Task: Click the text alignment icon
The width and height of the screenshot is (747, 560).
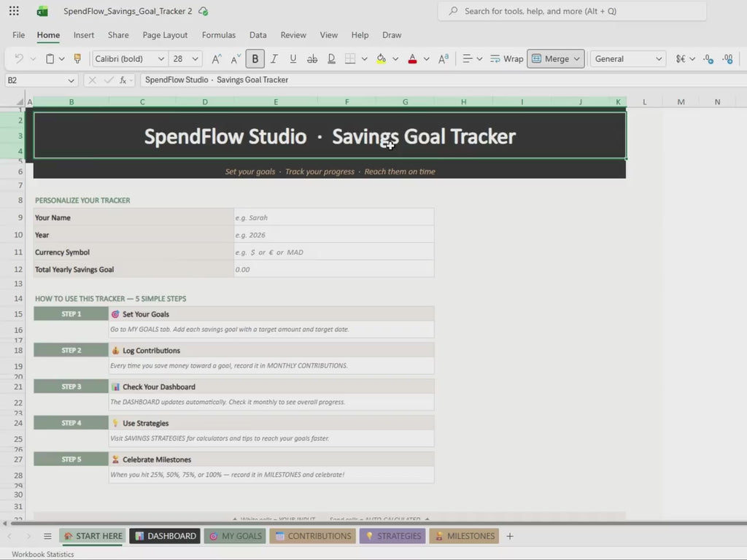Action: (468, 58)
